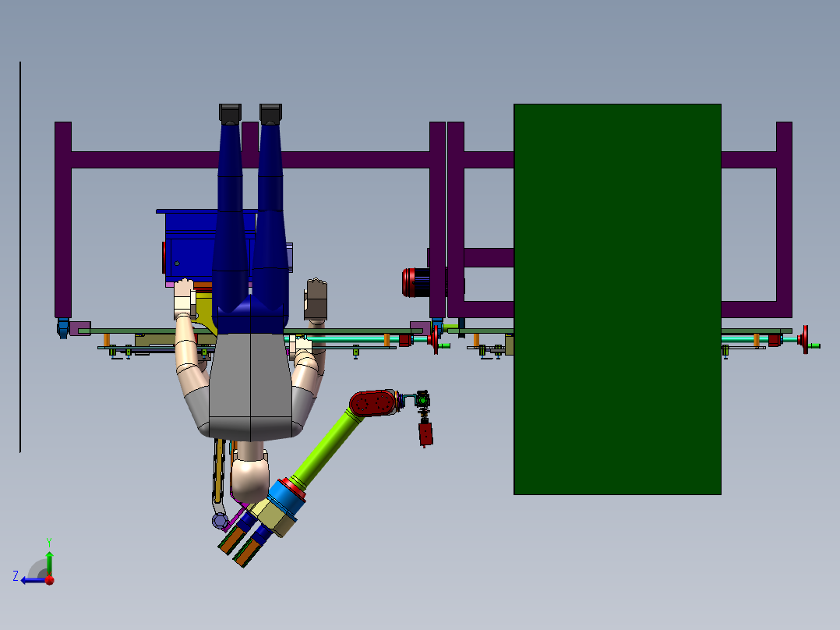Select the thin black vertical line at left
This screenshot has height=630, width=840.
tap(20, 257)
